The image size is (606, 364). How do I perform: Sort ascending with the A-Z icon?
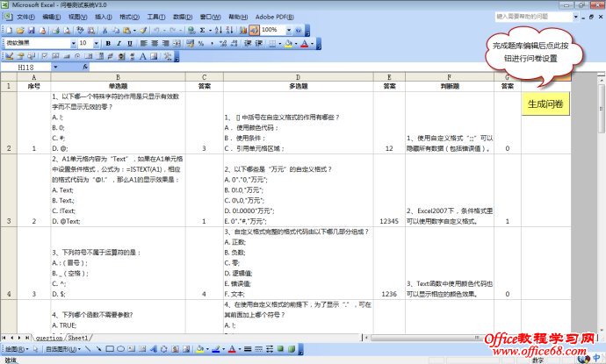click(x=219, y=30)
